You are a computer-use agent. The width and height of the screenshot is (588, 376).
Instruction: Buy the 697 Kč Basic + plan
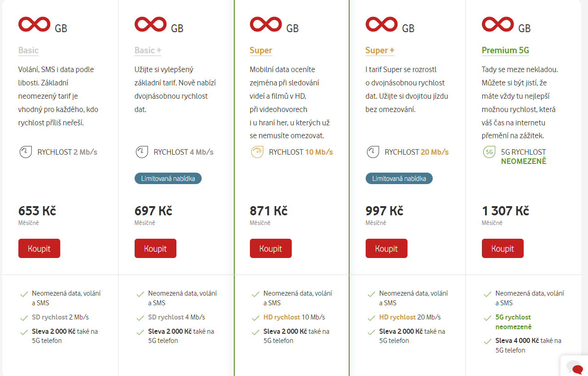point(155,248)
